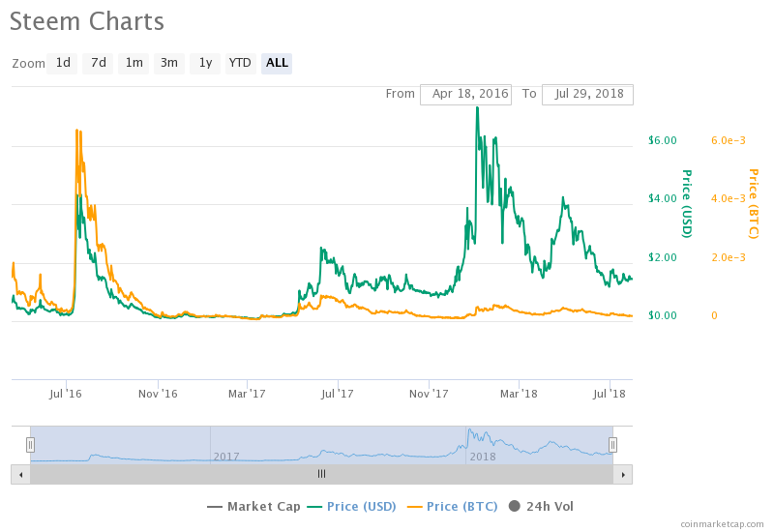This screenshot has height=532, width=774.
Task: Toggle Price (USD) series in legend
Action: (x=351, y=506)
